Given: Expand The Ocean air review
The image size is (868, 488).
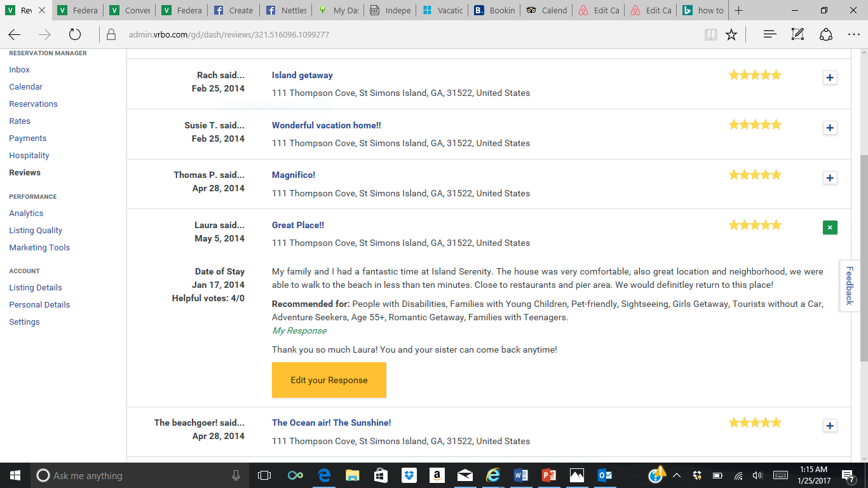Looking at the screenshot, I should 829,426.
